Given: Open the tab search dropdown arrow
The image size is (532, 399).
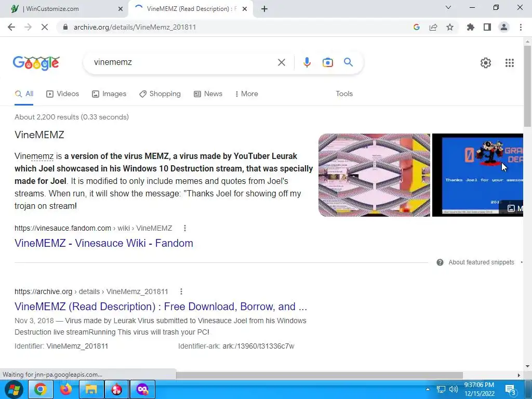Looking at the screenshot, I should tap(448, 7).
